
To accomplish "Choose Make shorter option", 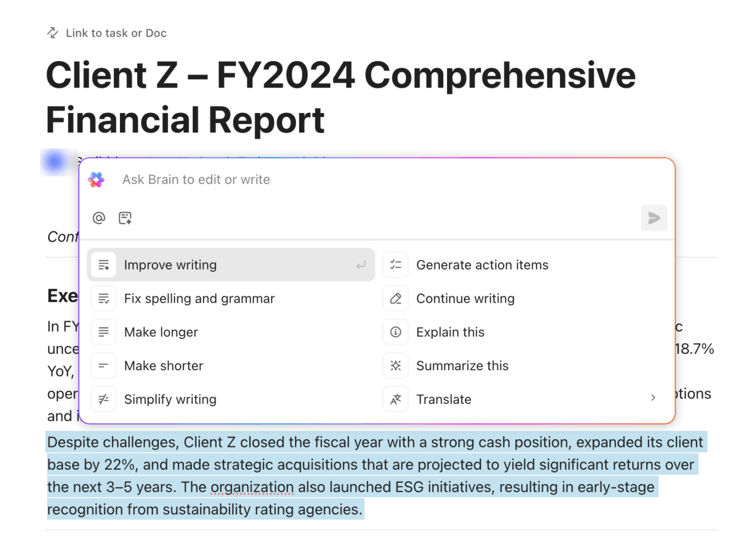I will (231, 365).
